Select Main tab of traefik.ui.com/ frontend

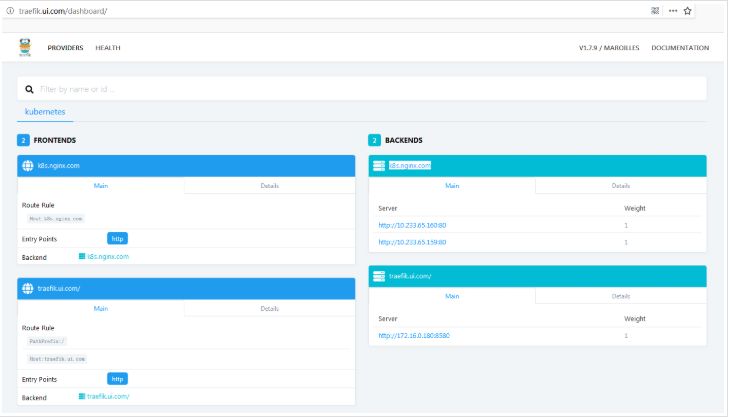tap(101, 309)
